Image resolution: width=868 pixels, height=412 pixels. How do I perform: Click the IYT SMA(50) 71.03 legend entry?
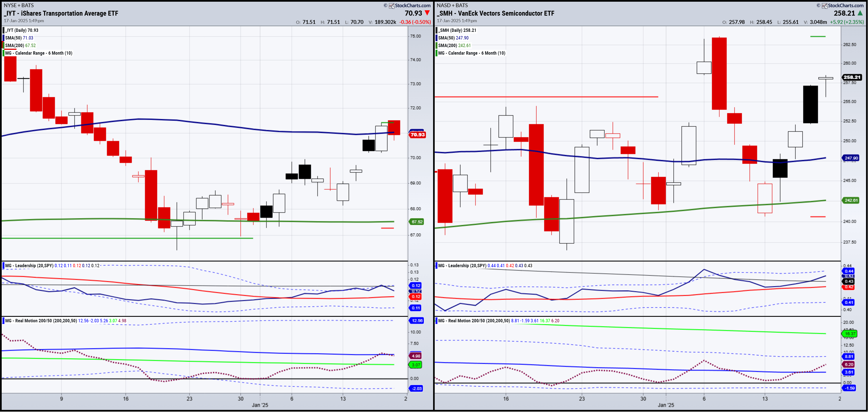19,38
